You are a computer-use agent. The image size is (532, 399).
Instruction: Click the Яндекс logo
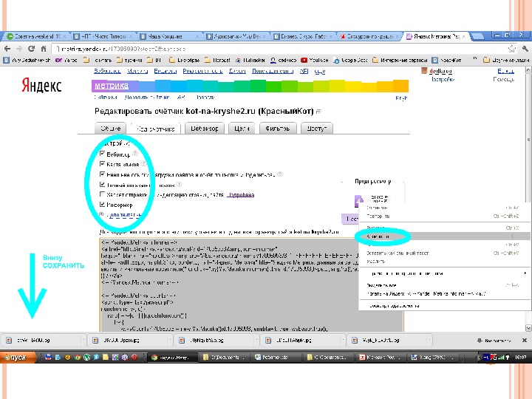pyautogui.click(x=41, y=85)
